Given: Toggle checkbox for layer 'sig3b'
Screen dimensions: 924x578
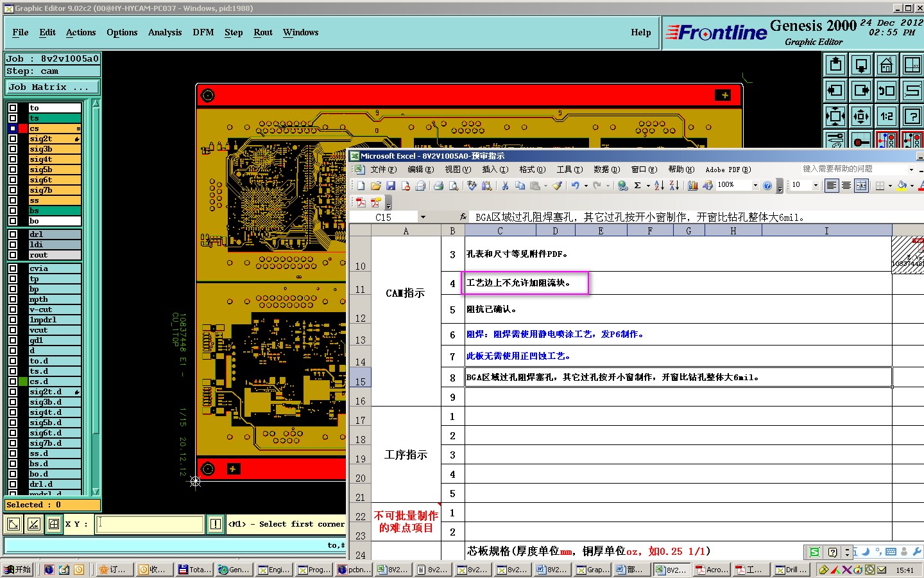Looking at the screenshot, I should pos(13,149).
